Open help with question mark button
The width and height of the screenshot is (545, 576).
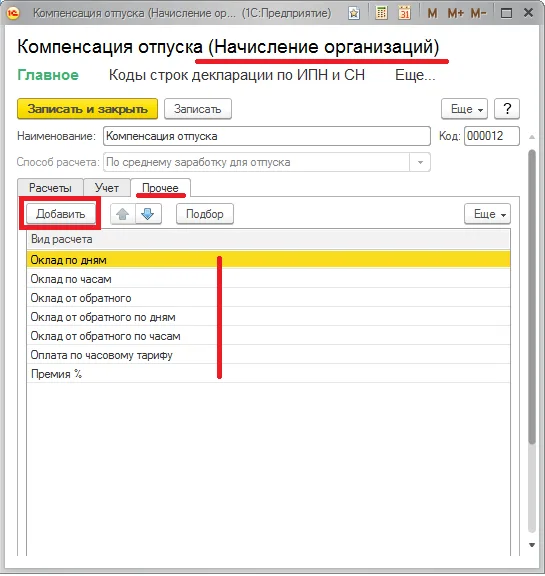pos(507,109)
